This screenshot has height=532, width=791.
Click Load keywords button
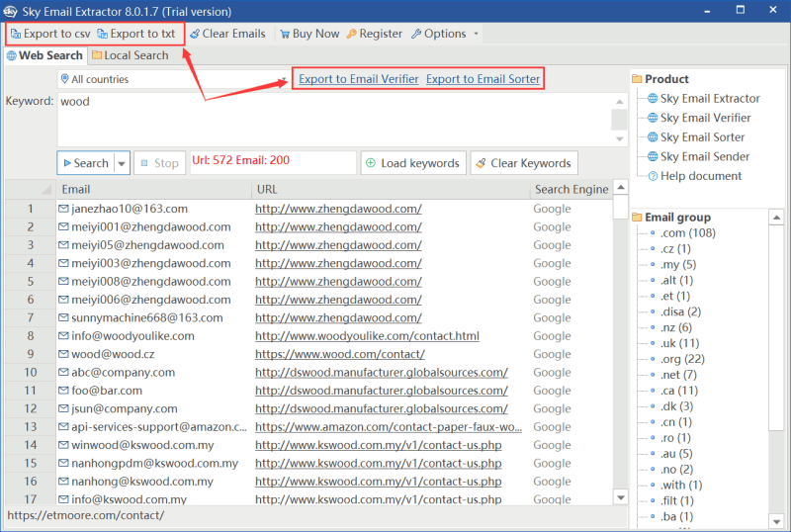pos(413,163)
